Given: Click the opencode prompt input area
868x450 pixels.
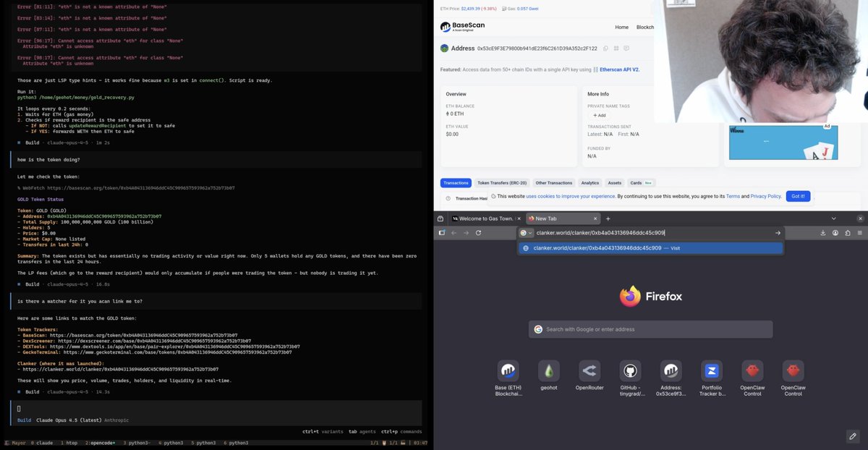Looking at the screenshot, I should pyautogui.click(x=217, y=414).
